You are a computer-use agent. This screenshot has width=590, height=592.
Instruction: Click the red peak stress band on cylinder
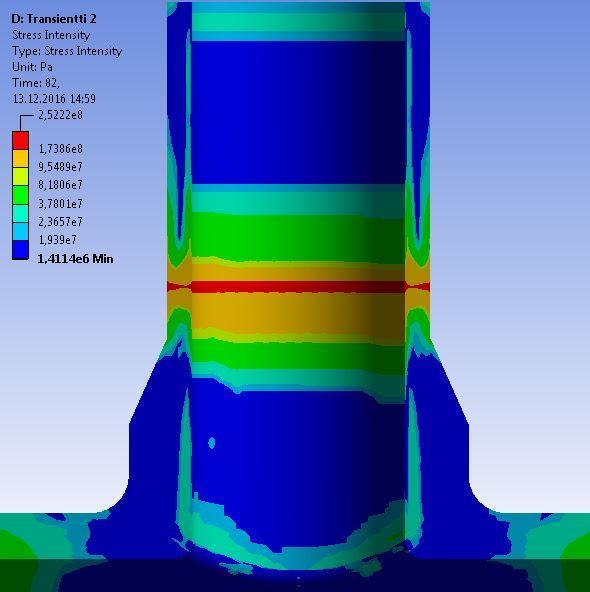coord(298,287)
